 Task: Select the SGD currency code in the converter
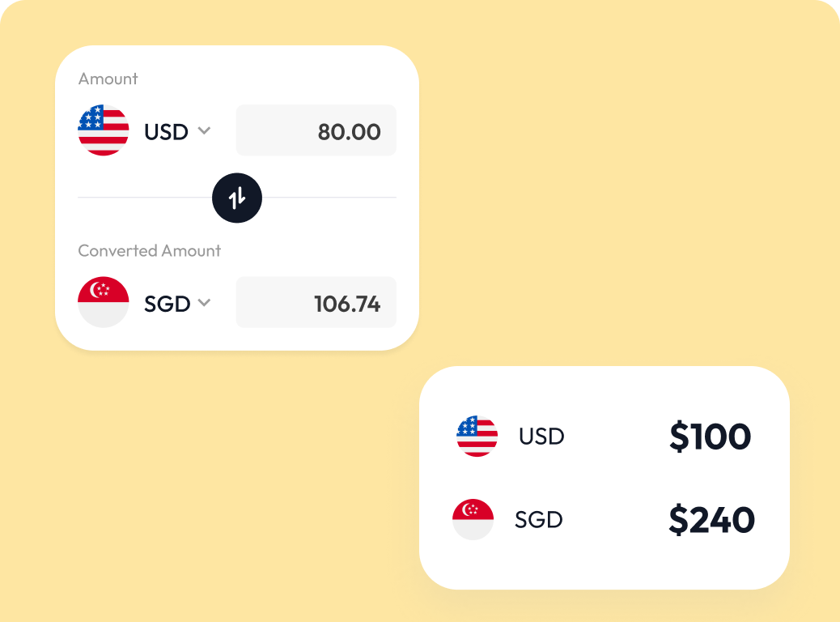[167, 304]
